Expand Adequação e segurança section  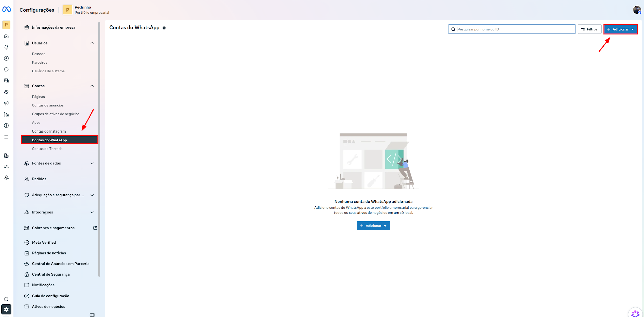(x=92, y=195)
